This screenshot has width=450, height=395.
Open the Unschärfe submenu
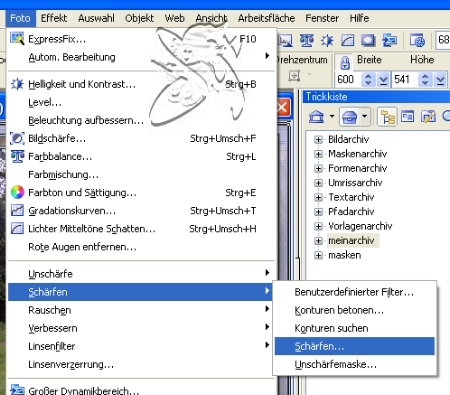(141, 274)
